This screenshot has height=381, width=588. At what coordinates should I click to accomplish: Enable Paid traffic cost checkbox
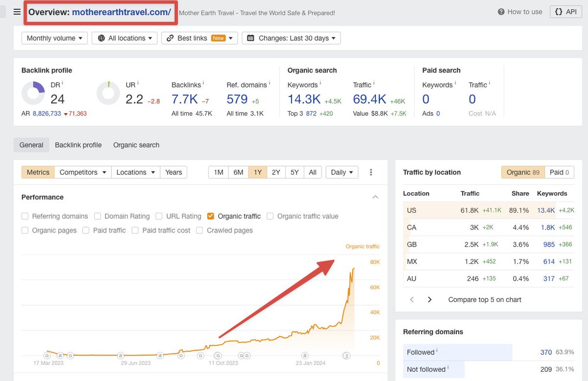tap(135, 230)
